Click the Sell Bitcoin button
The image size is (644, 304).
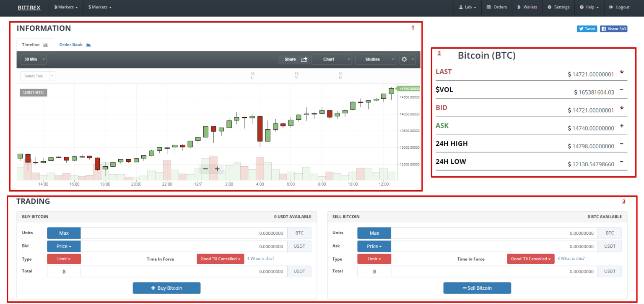(x=477, y=288)
